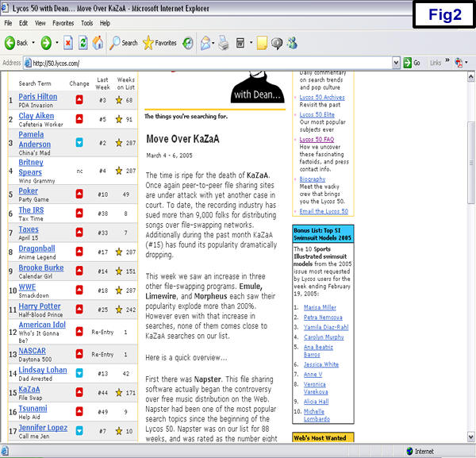Open the Mail envelope icon

tap(205, 43)
